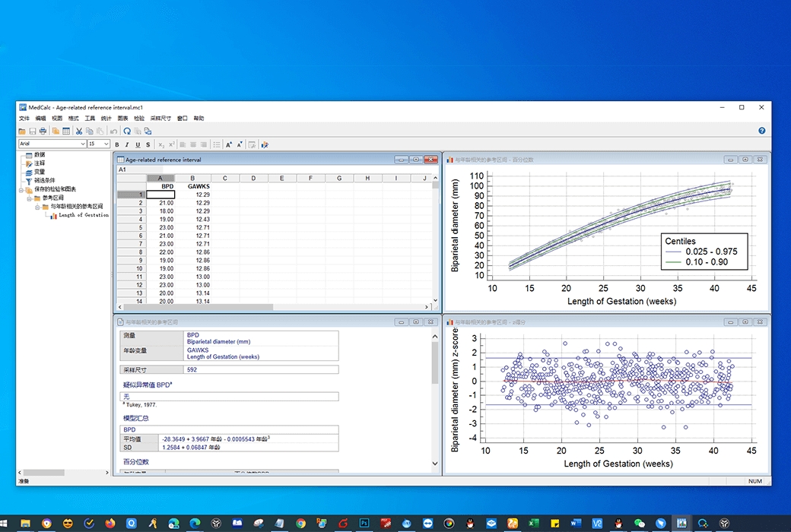This screenshot has width=791, height=532.
Task: Select the Length of Gestation saved graph
Action: [x=83, y=215]
